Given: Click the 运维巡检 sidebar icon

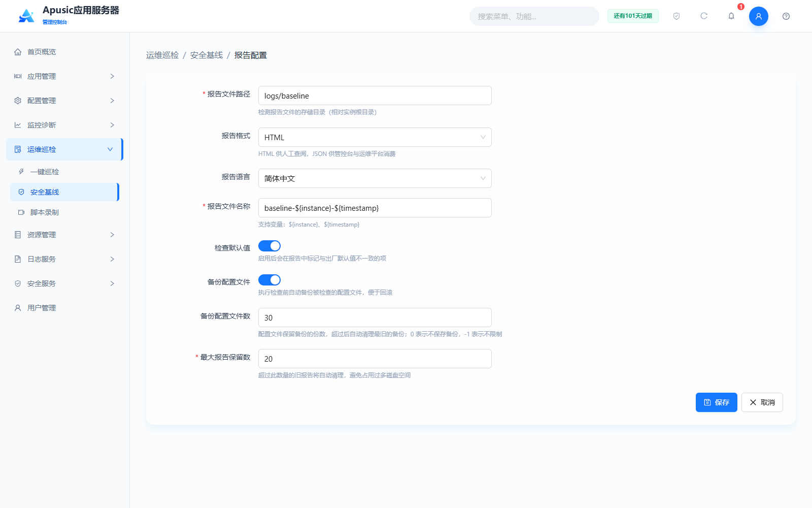Looking at the screenshot, I should coord(18,149).
